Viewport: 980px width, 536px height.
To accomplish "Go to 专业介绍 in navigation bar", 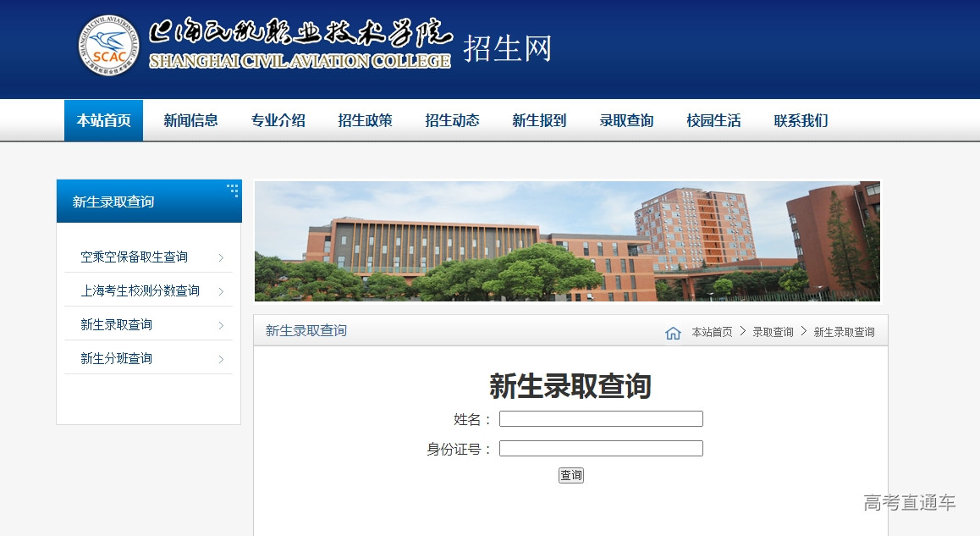I will [x=278, y=120].
